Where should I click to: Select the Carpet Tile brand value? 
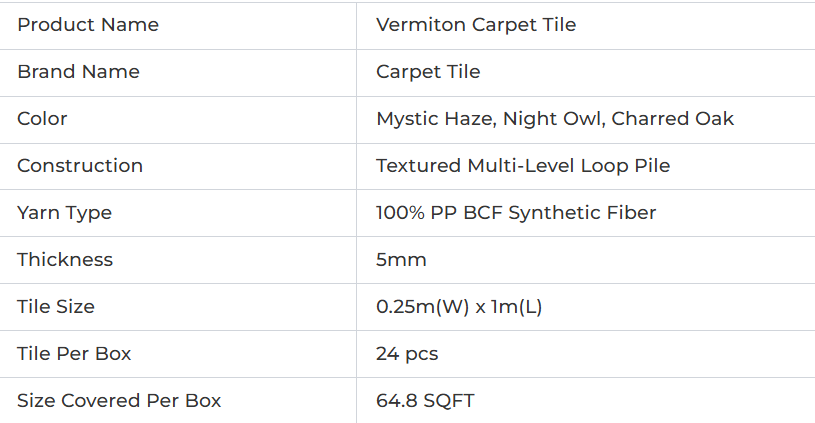[428, 72]
